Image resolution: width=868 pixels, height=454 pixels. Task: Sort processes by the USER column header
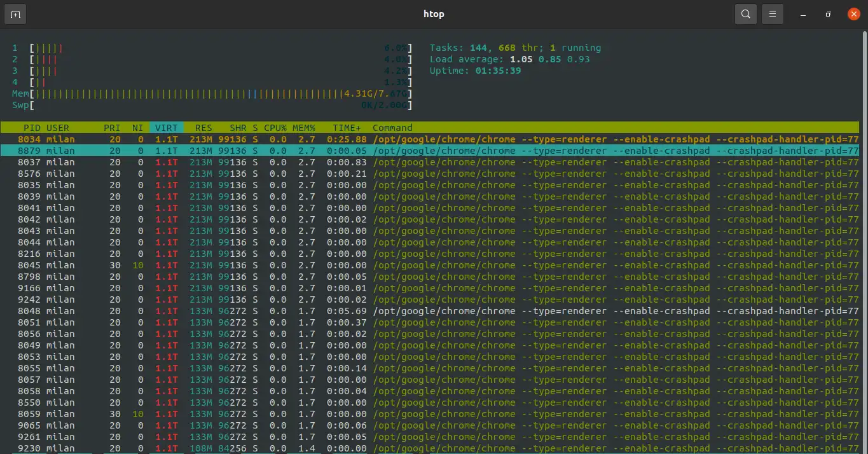pos(58,128)
